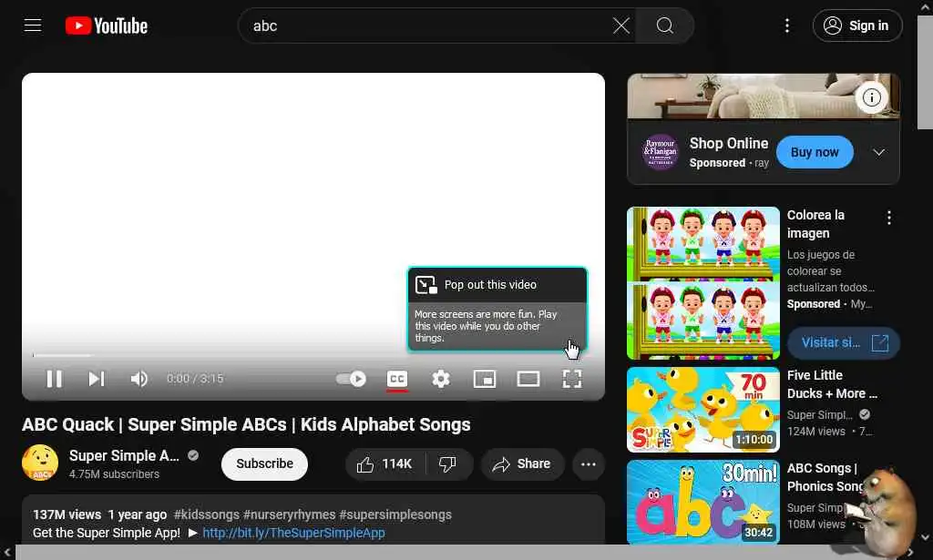Open Five Little Ducks video thumbnail

click(x=703, y=410)
